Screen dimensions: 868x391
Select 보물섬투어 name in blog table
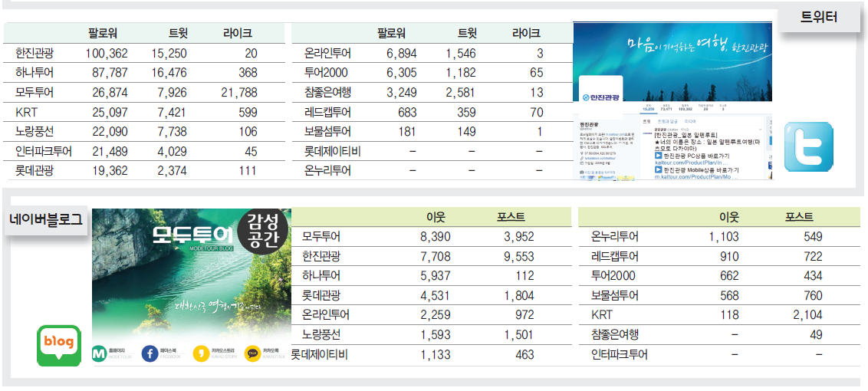click(615, 296)
